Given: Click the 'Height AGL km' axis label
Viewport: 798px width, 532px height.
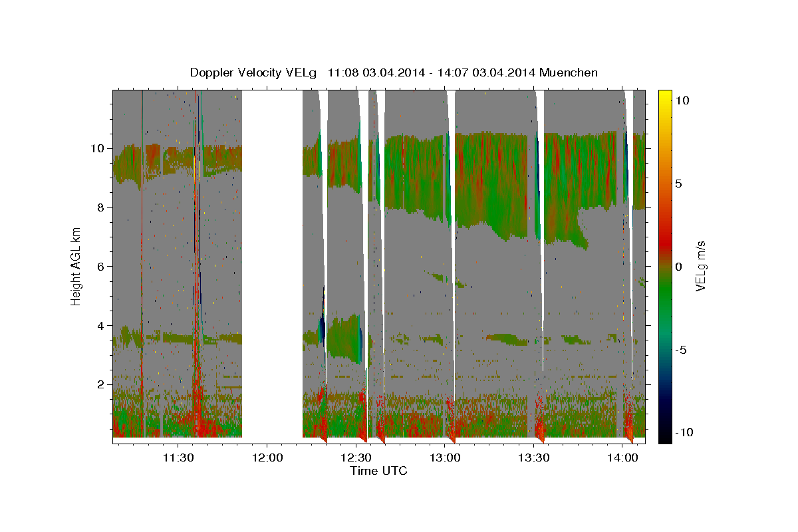Looking at the screenshot, I should [x=76, y=267].
